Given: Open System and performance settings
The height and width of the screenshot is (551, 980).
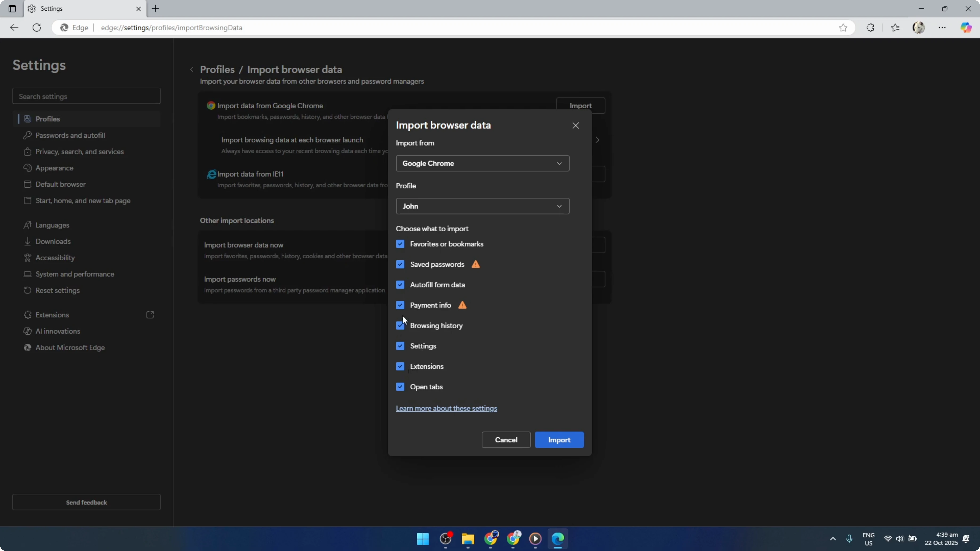Looking at the screenshot, I should pos(86,274).
